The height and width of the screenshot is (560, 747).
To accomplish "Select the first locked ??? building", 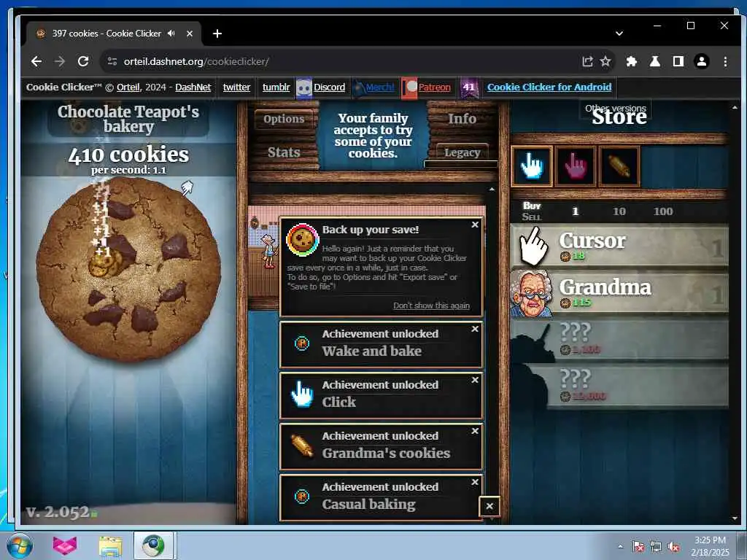I will click(619, 339).
